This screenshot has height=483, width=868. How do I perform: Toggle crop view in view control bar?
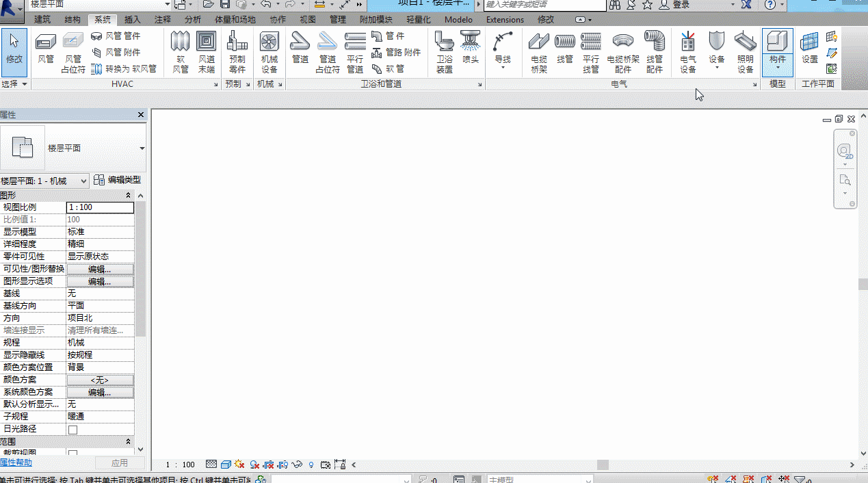[x=269, y=465]
